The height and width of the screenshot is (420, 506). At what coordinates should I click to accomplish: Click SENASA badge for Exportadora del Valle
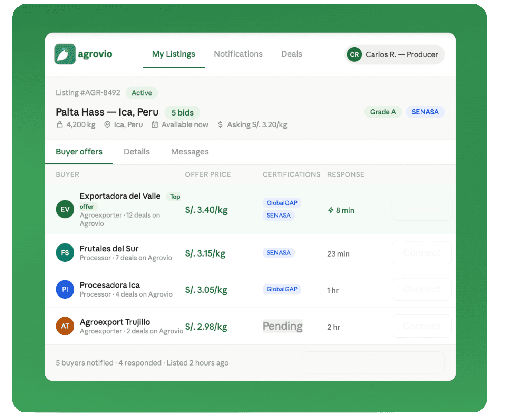279,216
